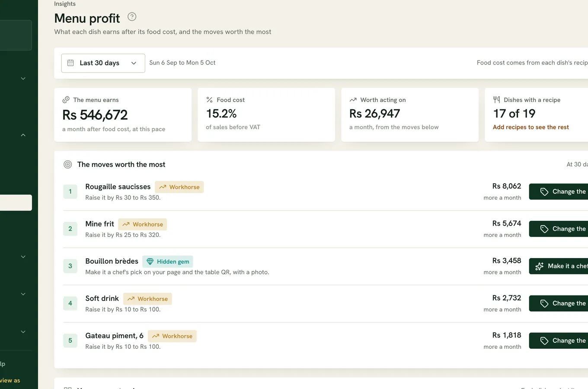Click the Workhorse tag on Soft drink
588x389 pixels.
click(x=147, y=299)
